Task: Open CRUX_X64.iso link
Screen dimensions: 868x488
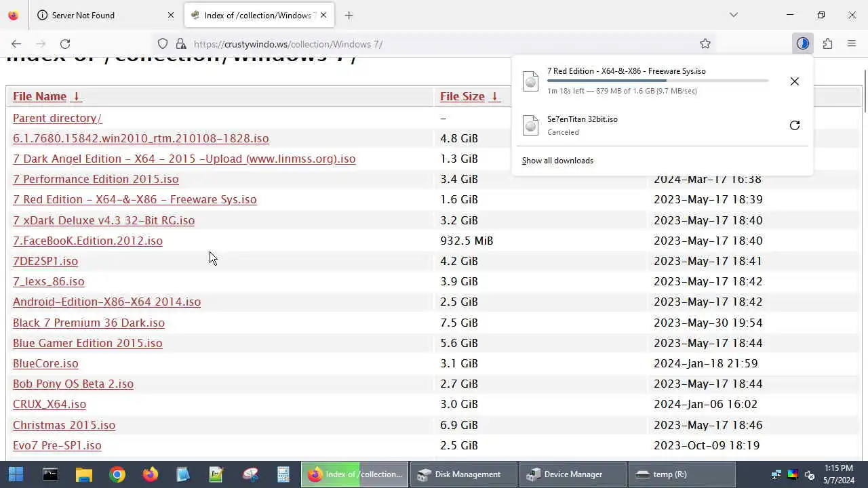Action: click(x=50, y=404)
